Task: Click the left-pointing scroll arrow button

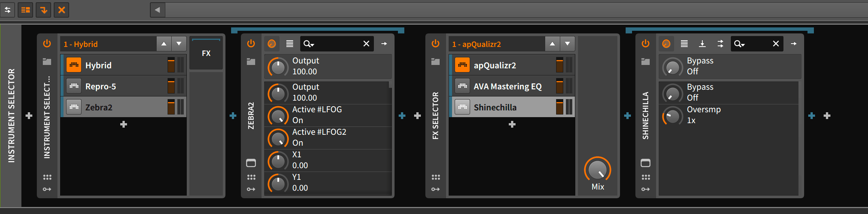Action: pos(157,10)
